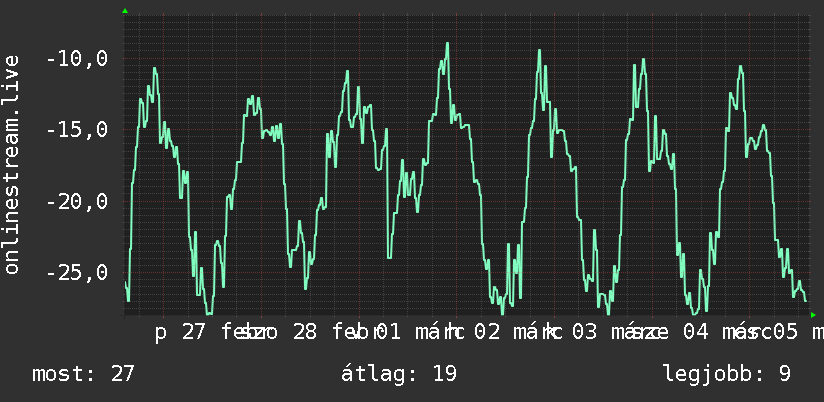
Task: Click the green arrow at the end of the x-axis
Action: [813, 315]
